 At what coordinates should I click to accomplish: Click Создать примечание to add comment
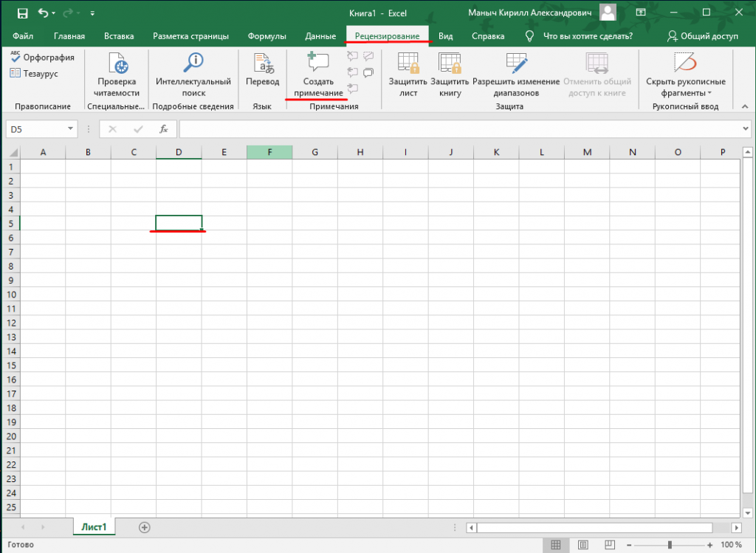pos(318,63)
